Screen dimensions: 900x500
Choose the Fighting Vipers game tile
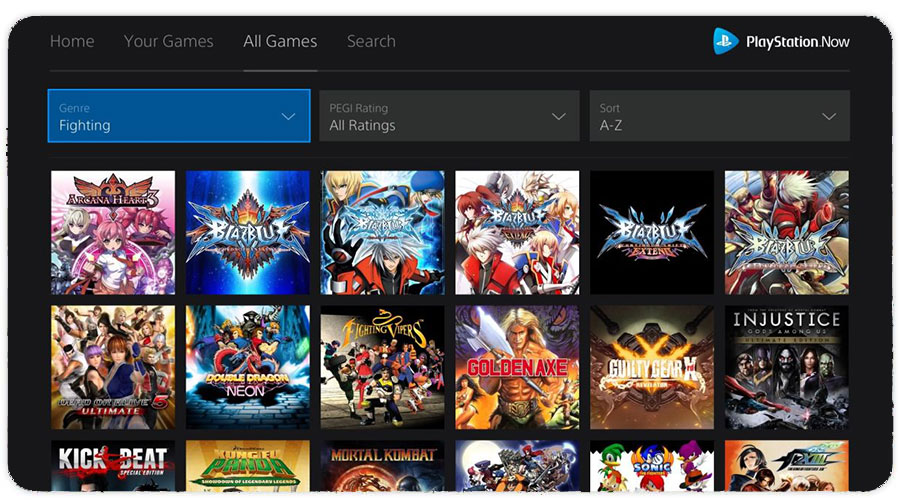382,367
